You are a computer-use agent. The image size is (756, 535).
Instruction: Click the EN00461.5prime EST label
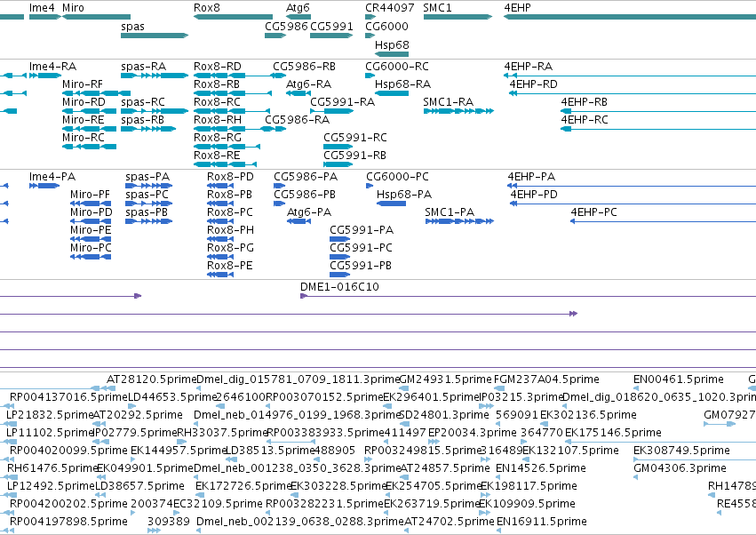[x=679, y=379]
